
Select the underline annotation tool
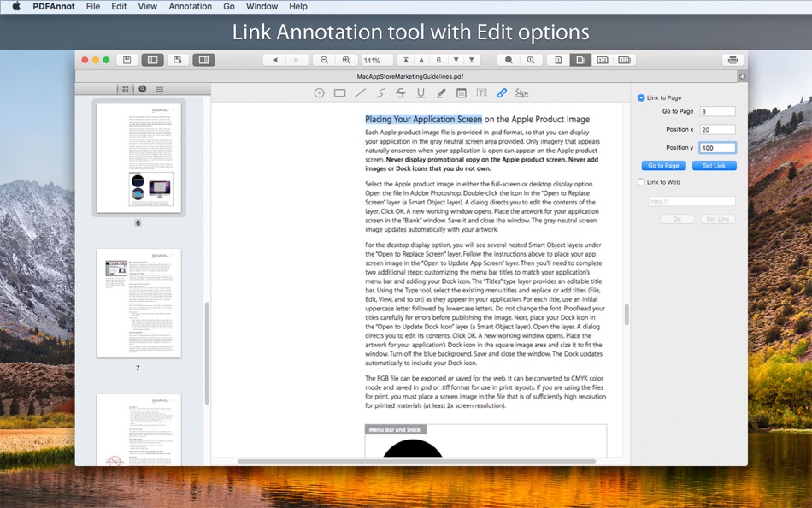(421, 93)
